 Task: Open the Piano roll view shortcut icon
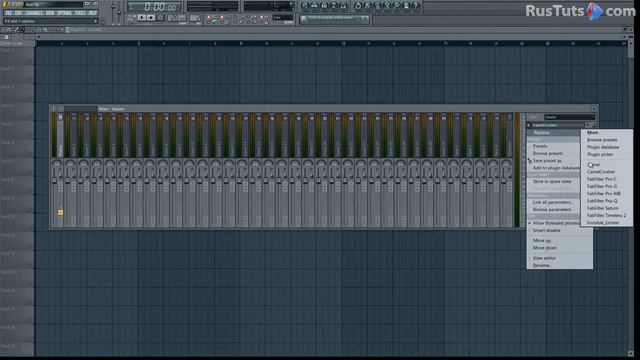click(324, 6)
